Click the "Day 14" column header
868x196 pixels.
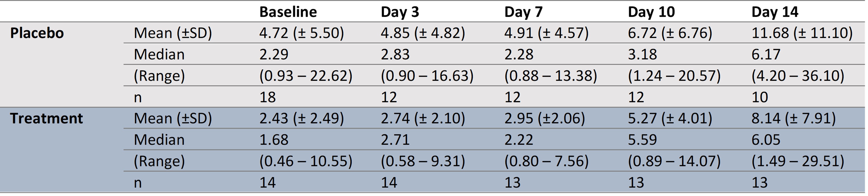pos(775,12)
